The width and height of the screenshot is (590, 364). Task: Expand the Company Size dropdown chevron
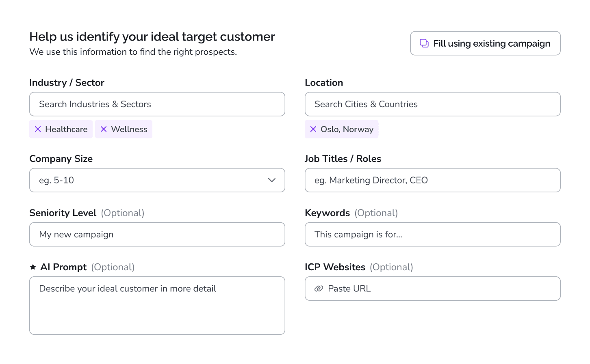272,180
